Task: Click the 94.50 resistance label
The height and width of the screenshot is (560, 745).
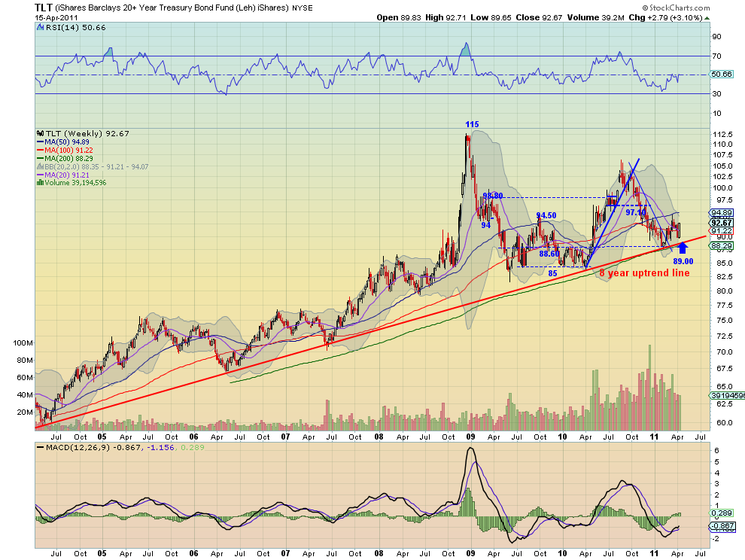Action: coord(546,215)
